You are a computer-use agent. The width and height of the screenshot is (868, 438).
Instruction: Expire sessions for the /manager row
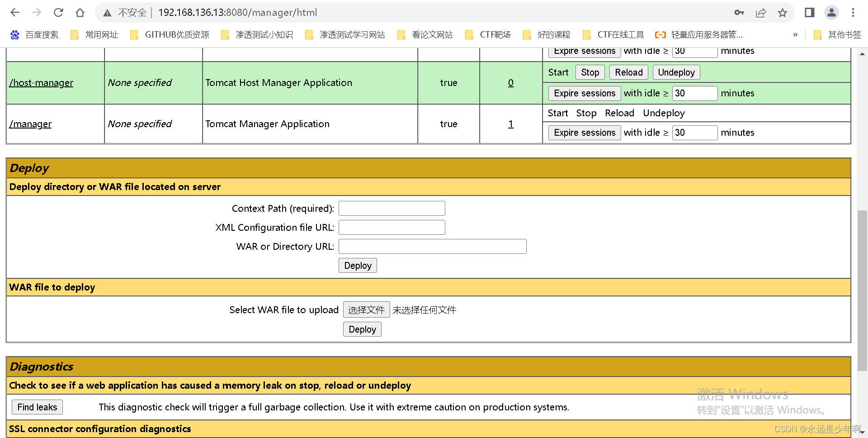coord(585,133)
